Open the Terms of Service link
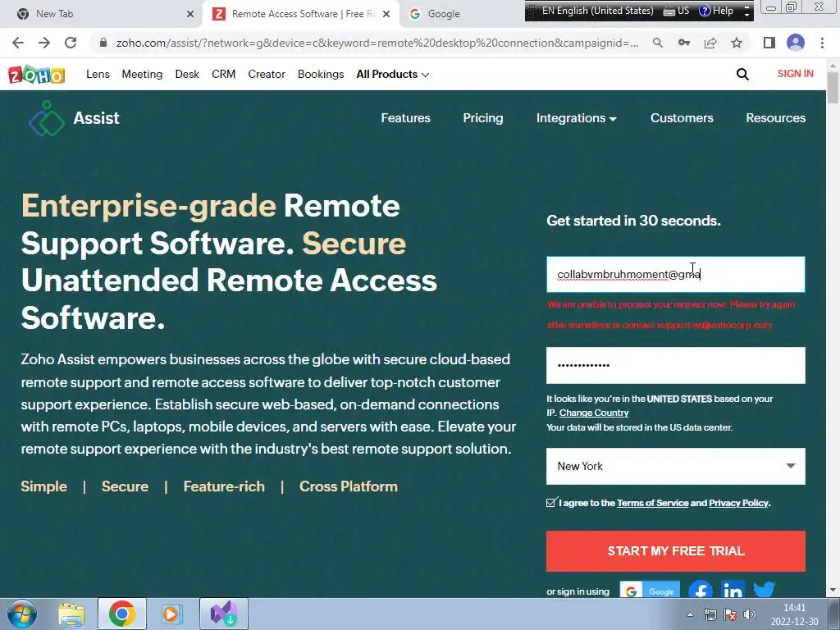 pos(652,503)
